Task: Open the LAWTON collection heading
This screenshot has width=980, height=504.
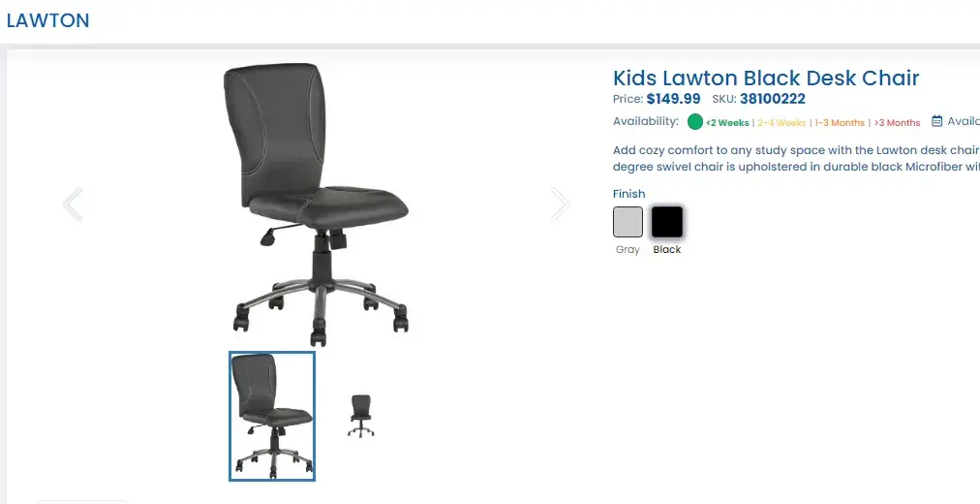Action: pyautogui.click(x=48, y=20)
